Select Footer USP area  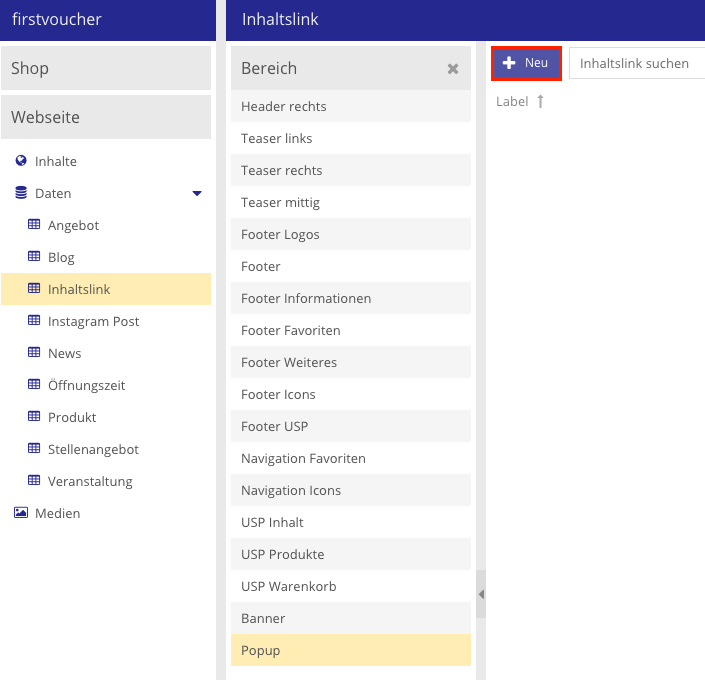tap(351, 426)
